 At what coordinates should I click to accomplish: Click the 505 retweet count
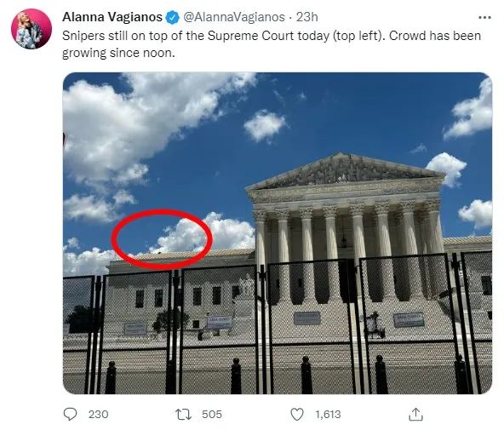coord(212,415)
